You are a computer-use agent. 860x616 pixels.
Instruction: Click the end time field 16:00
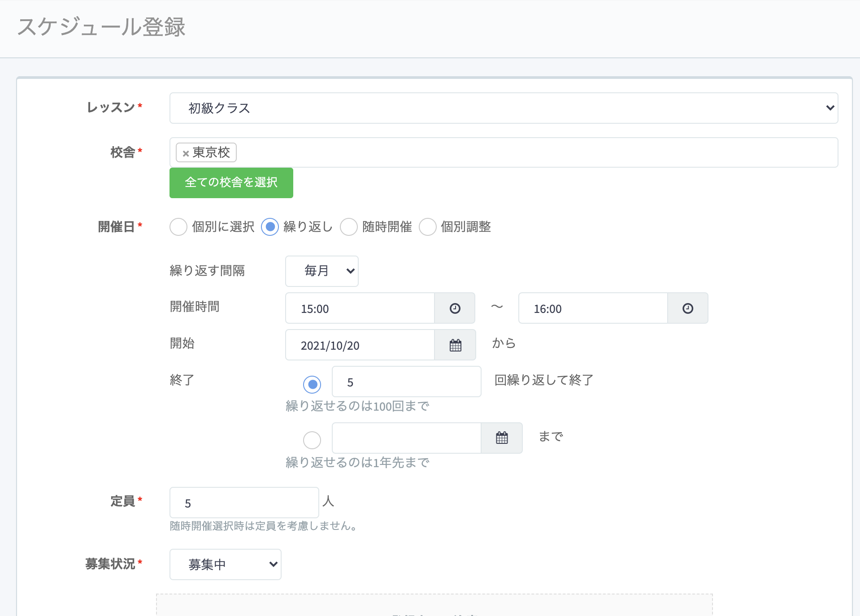[593, 308]
